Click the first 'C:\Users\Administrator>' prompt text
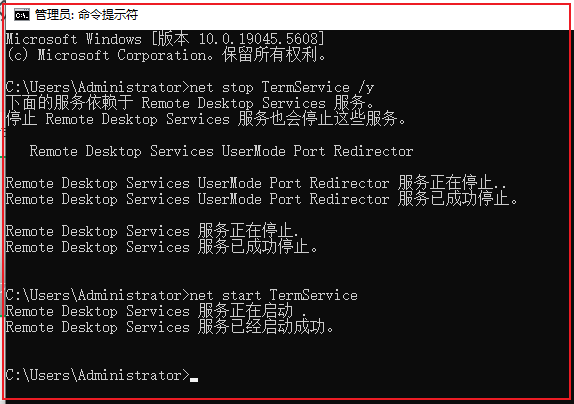 click(98, 87)
